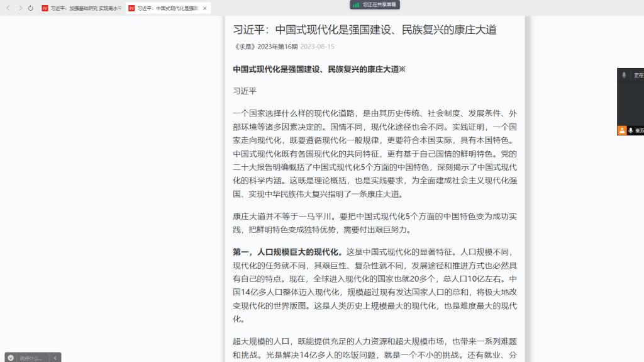Image resolution: width=644 pixels, height=362 pixels.
Task: Click the browser forward arrow
Action: pos(19,8)
